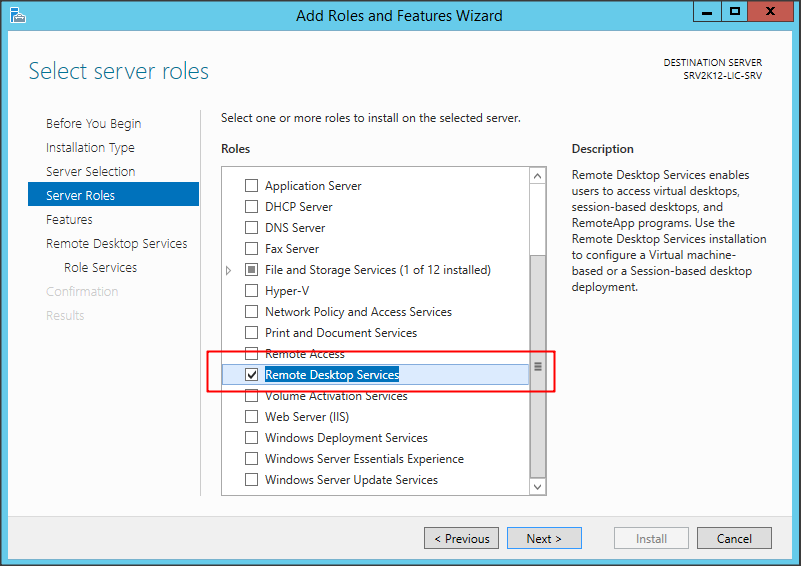Click the Previous button

[461, 539]
